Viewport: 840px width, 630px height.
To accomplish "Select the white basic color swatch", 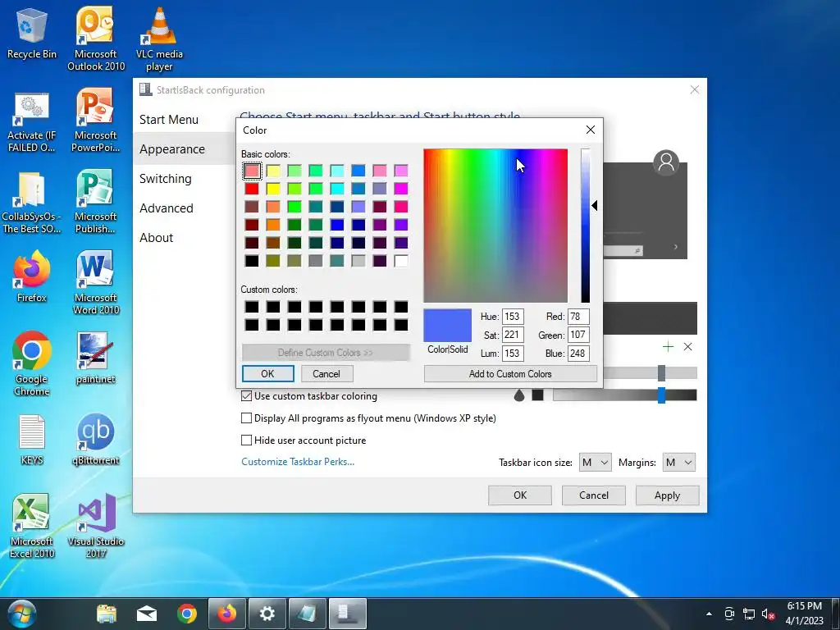I will pos(401,261).
